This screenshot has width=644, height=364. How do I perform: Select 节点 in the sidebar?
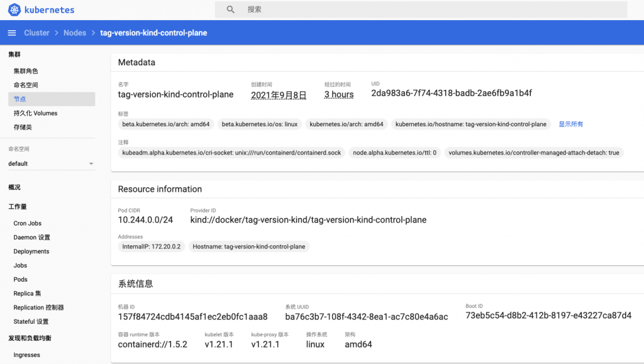52,99
